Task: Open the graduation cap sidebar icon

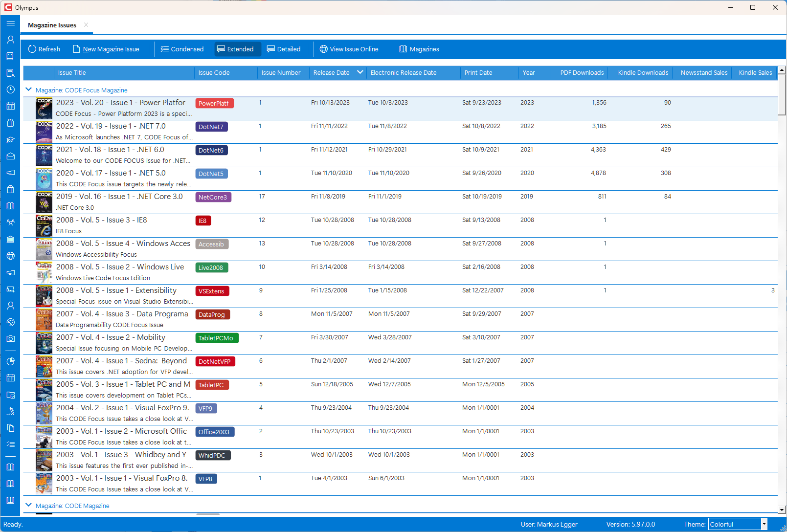Action: 10,139
